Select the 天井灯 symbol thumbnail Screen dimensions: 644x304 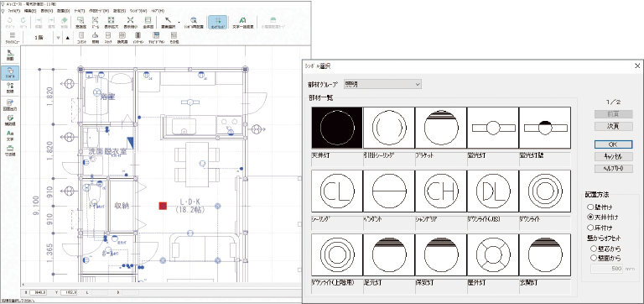tap(337, 128)
